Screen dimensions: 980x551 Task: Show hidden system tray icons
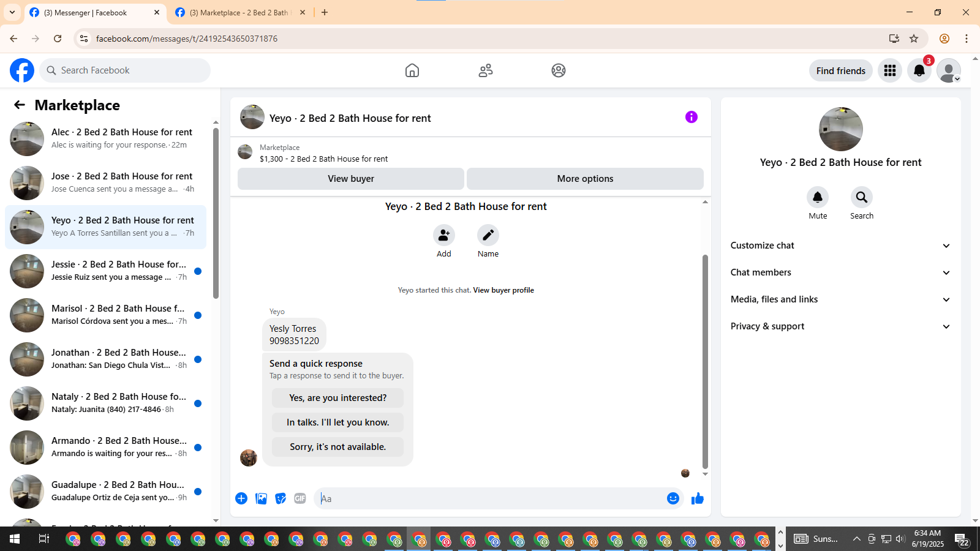[x=856, y=539]
